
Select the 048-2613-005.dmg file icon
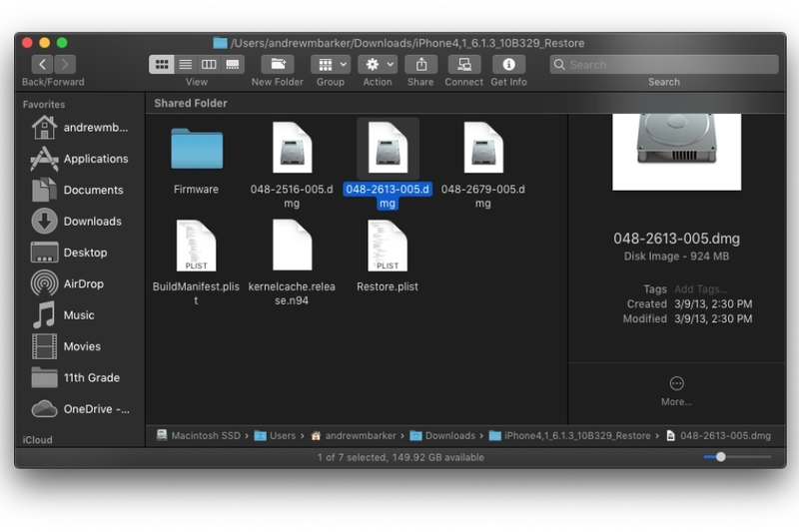[388, 148]
